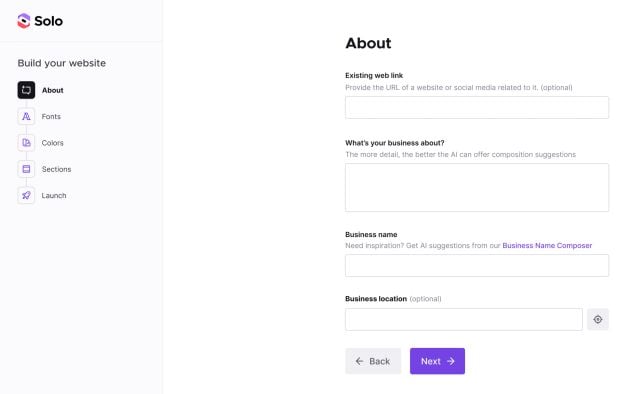Switch to the Sections step label
This screenshot has height=394, width=618.
pos(56,169)
